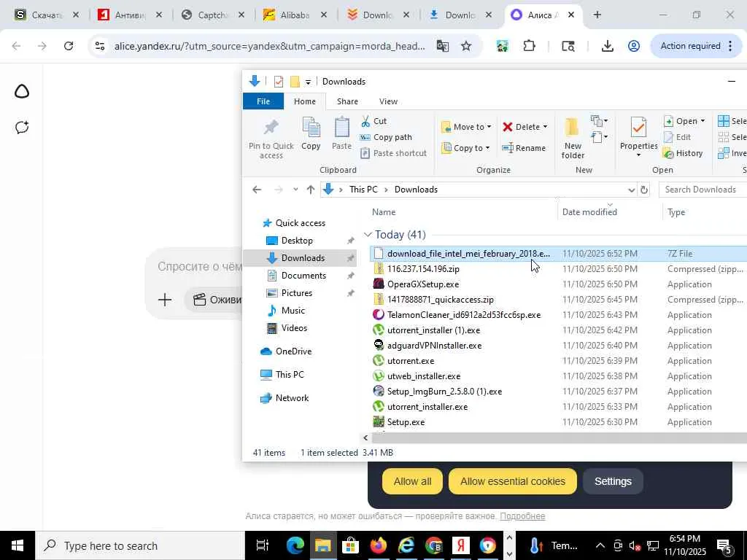Click Paste shortcut in ribbon
This screenshot has height=560, width=747.
click(x=393, y=153)
